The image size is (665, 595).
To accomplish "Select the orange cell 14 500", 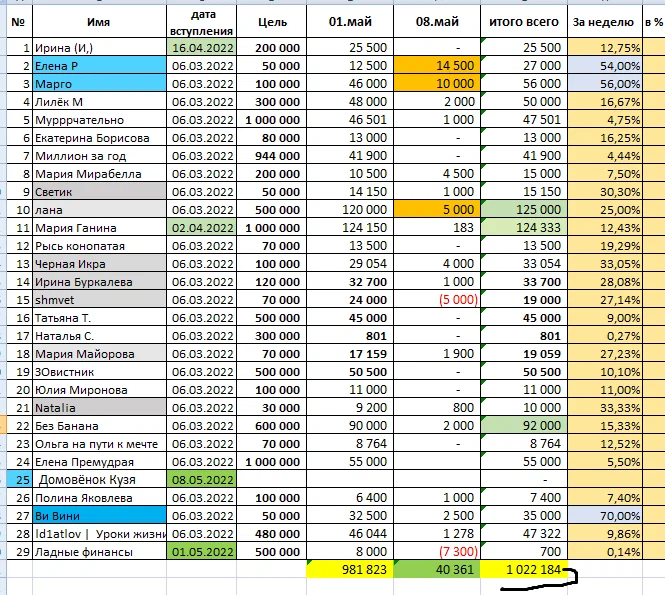I will (x=437, y=66).
